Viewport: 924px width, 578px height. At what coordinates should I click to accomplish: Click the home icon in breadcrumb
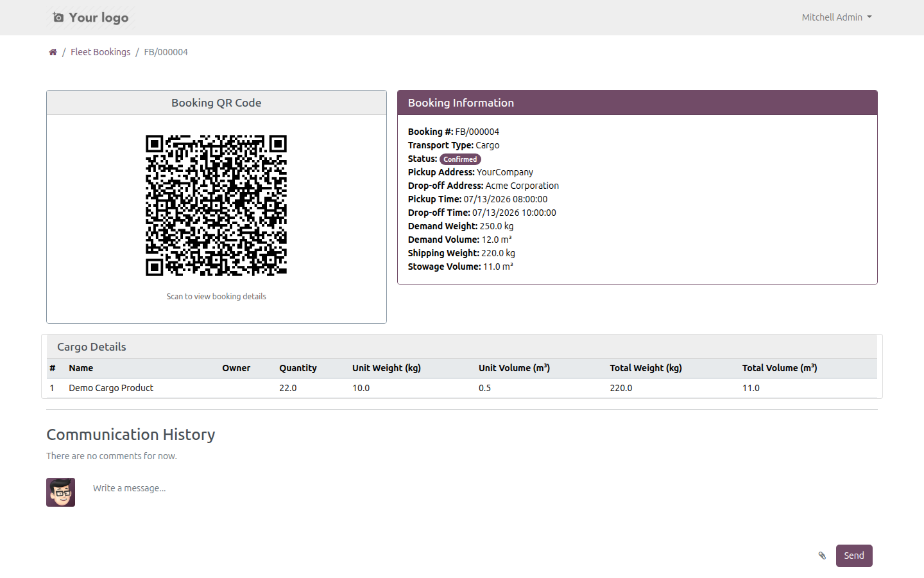[x=53, y=52]
